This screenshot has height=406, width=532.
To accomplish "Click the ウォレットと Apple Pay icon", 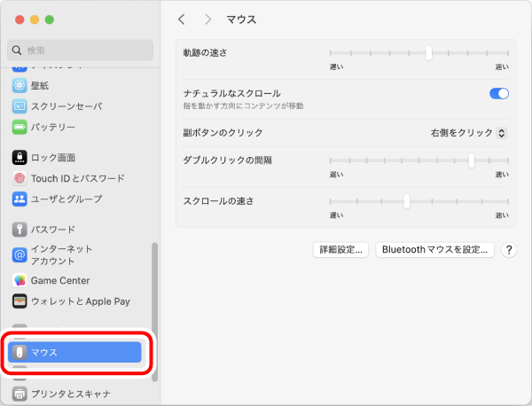I will coord(20,301).
